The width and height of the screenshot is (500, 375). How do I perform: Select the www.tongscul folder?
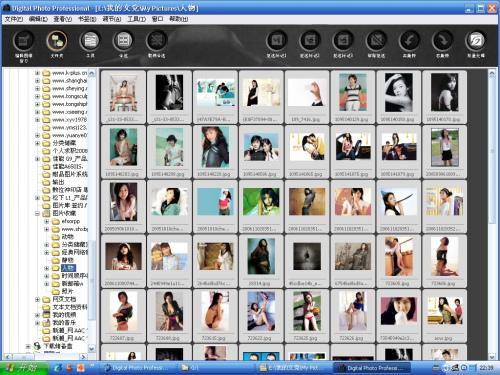point(69,96)
